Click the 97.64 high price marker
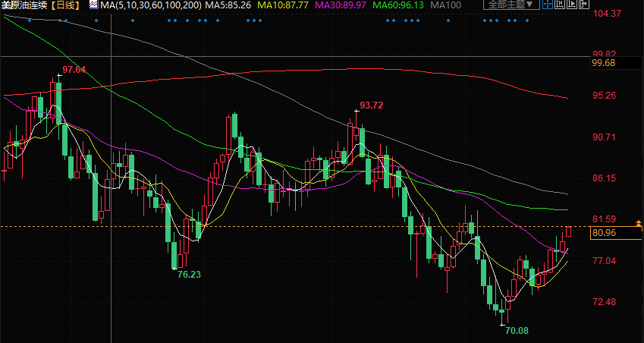Screen dimensions: 644x343 click(x=74, y=70)
